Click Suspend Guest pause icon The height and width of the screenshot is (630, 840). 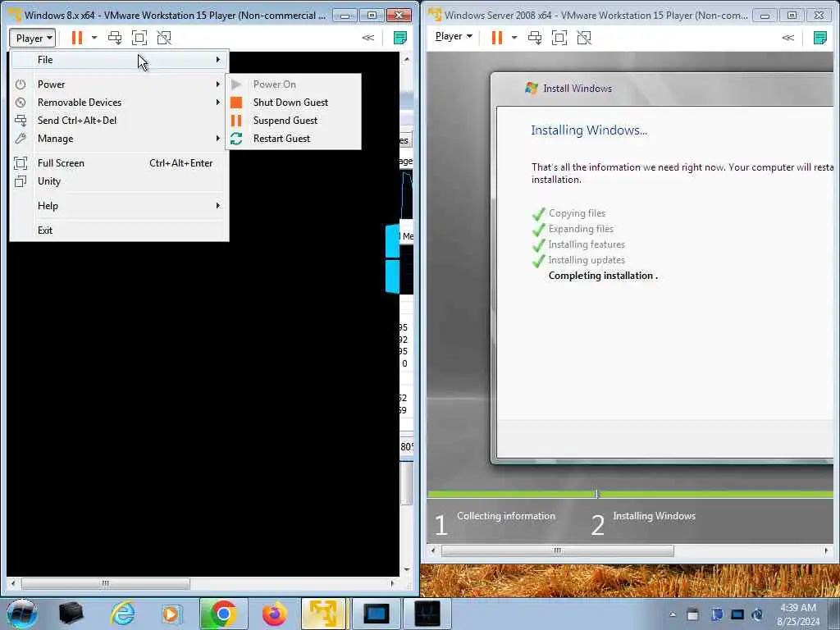pos(236,121)
